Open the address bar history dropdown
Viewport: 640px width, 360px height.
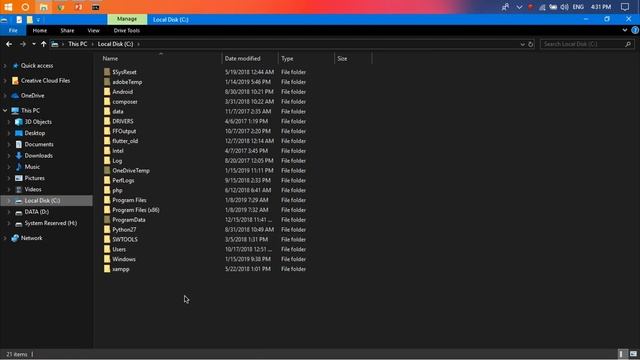[522, 44]
